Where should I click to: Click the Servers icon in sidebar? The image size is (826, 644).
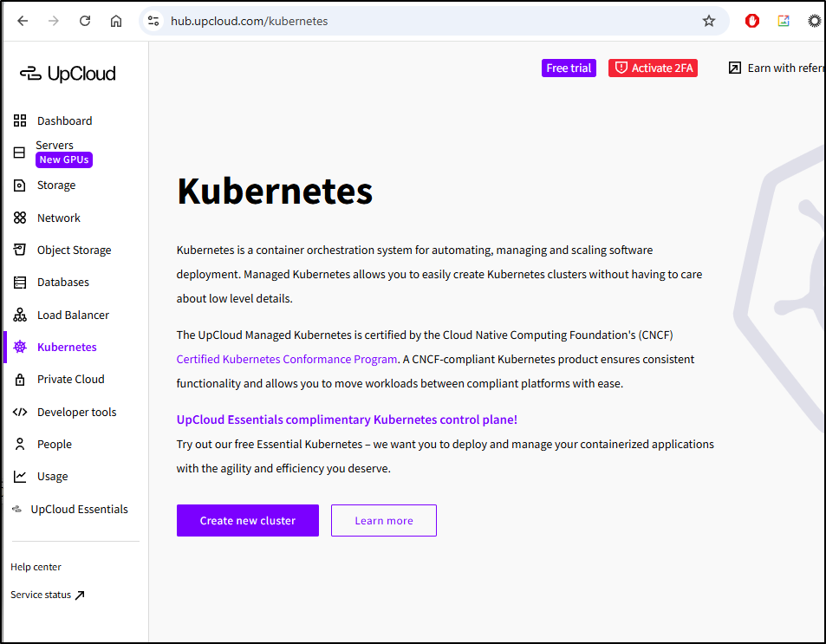(20, 153)
